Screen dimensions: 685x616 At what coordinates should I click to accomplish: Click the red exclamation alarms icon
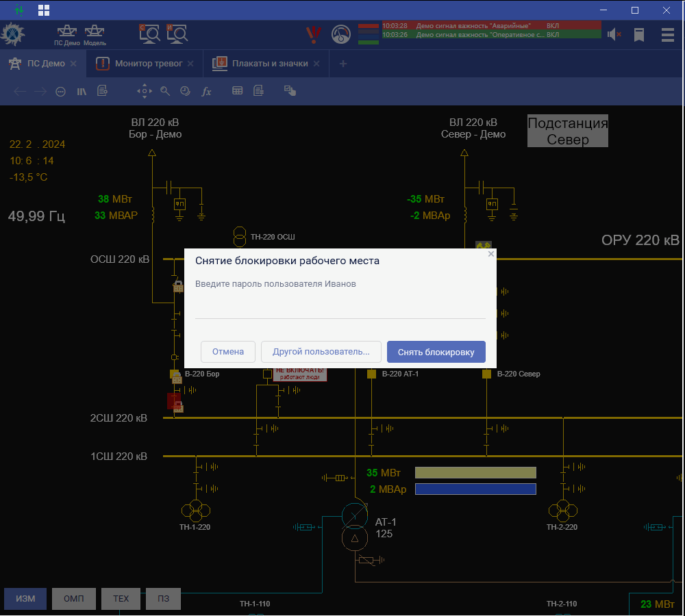point(314,34)
